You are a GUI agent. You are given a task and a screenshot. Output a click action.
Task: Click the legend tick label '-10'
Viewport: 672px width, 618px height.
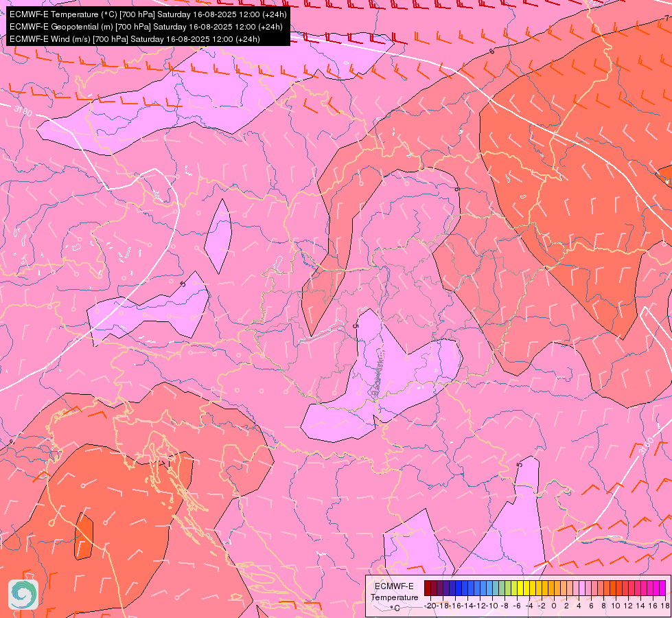click(493, 606)
